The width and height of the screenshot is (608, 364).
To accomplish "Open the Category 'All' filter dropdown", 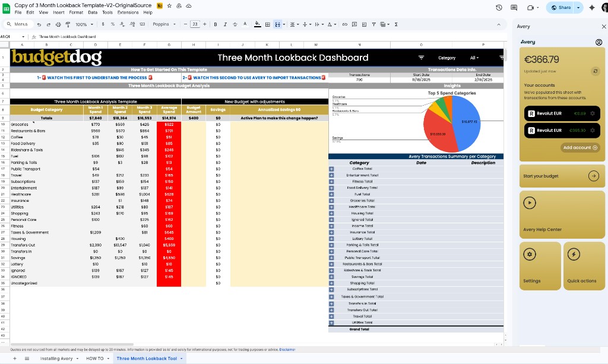I will tap(474, 58).
